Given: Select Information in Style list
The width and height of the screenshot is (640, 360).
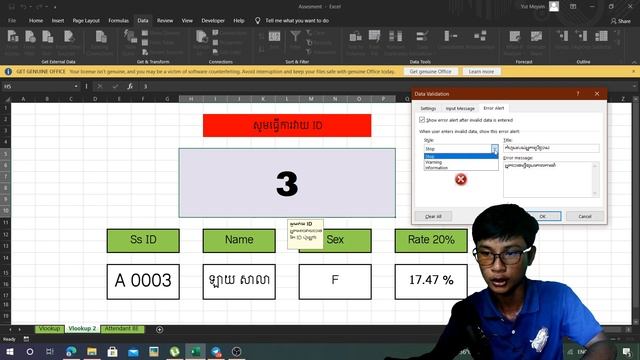Looking at the screenshot, I should click(x=461, y=167).
